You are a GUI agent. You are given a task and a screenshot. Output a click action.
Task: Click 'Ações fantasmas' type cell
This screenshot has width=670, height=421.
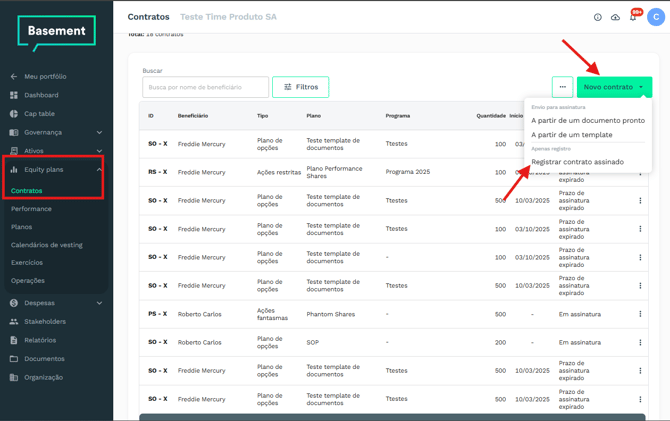[x=272, y=314]
